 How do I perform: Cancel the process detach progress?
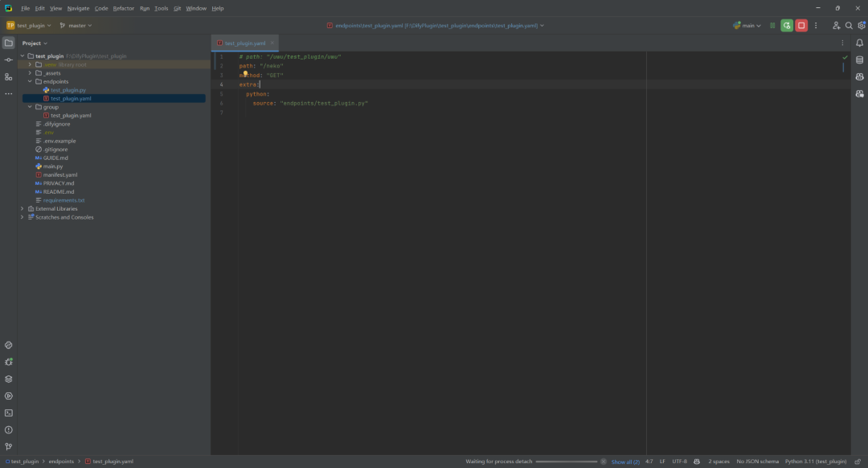coord(604,462)
